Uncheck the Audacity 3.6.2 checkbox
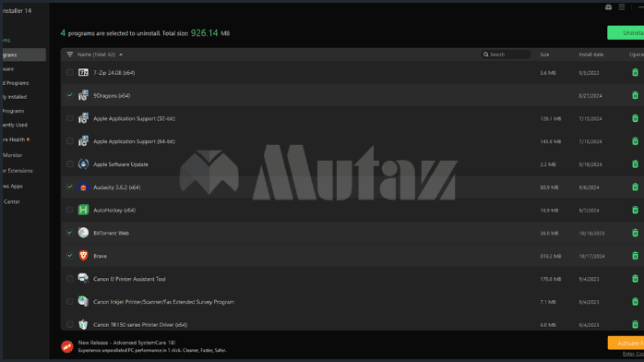 coord(70,187)
